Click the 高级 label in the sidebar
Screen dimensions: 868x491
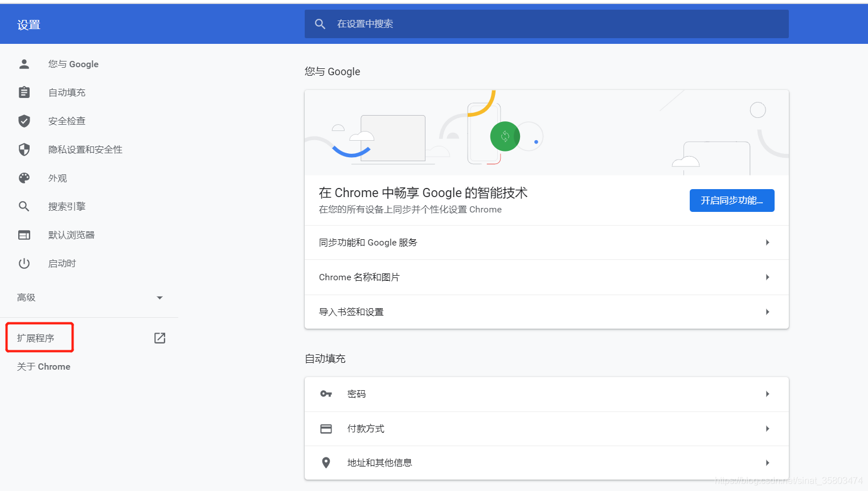click(26, 297)
